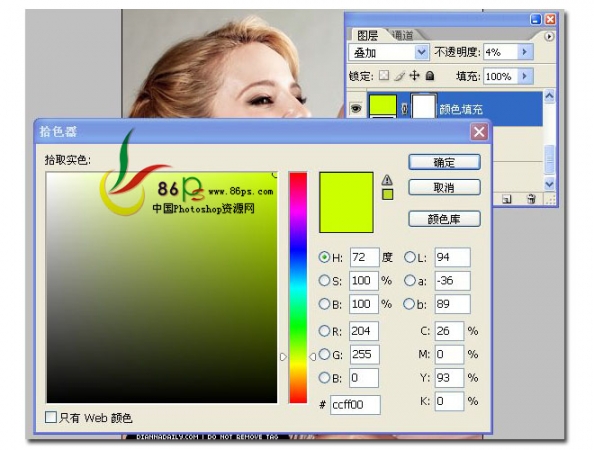Enable the 只有 Web 颜色 checkbox
Image resolution: width=594 pixels, height=450 pixels.
51,417
